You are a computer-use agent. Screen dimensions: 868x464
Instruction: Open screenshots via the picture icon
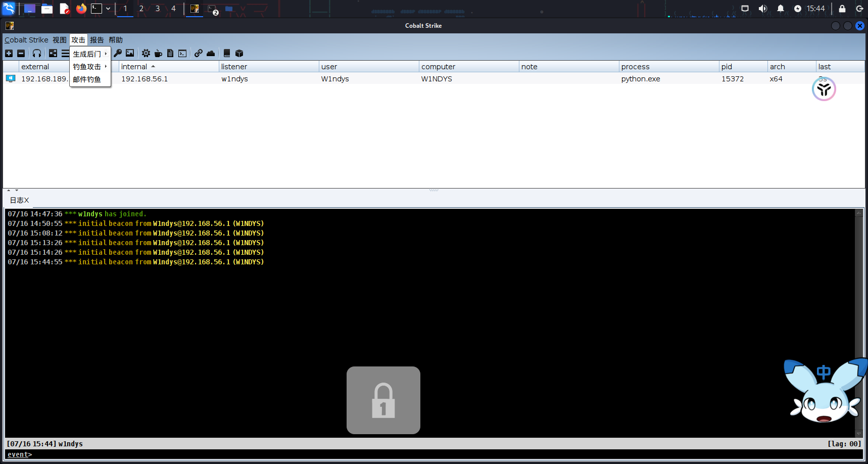[130, 53]
